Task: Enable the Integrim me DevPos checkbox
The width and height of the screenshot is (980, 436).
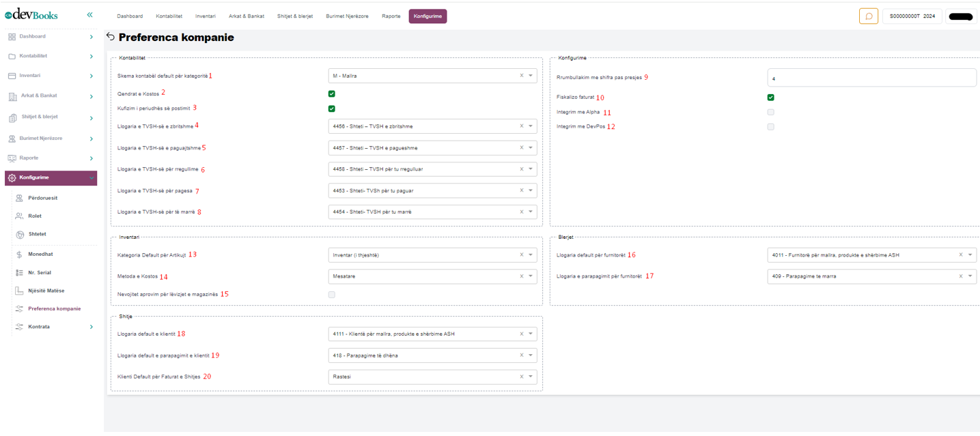Action: 770,127
